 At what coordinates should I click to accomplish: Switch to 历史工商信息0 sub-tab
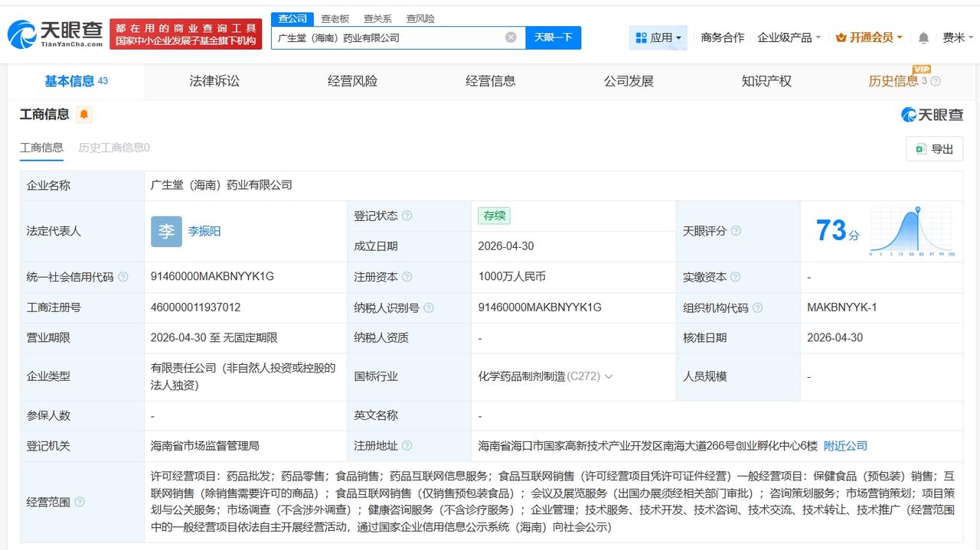tap(114, 148)
